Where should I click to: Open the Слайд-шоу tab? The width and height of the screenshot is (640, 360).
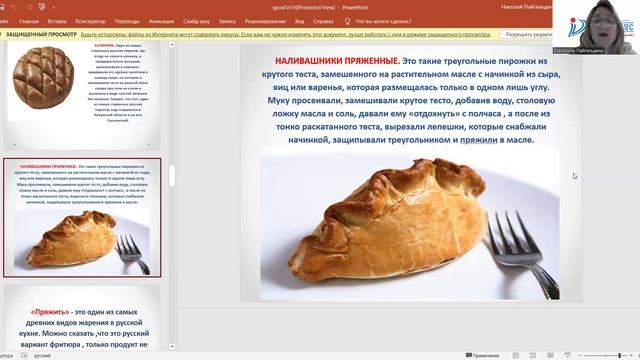coord(196,21)
